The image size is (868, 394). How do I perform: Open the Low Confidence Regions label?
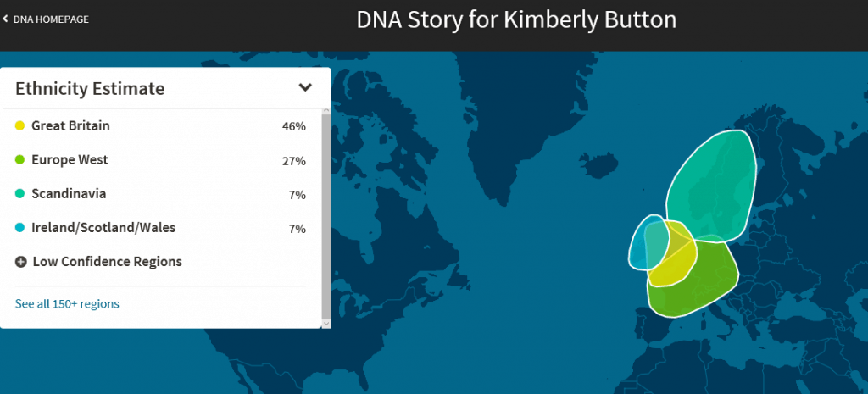[107, 261]
